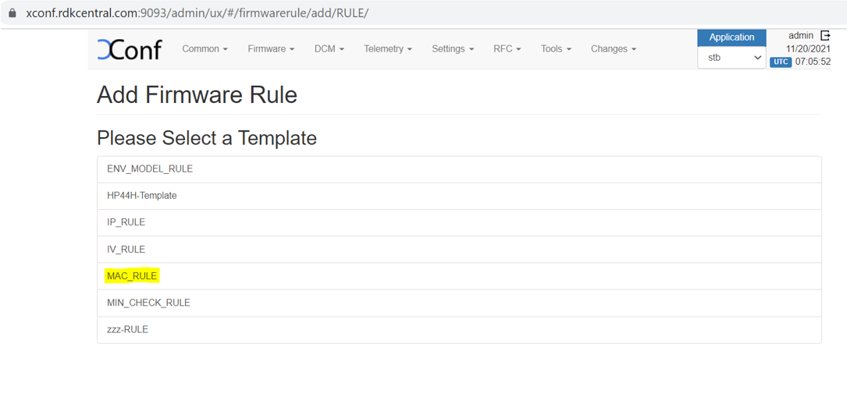Click the lock icon in address bar
The width and height of the screenshot is (868, 397).
pos(12,13)
